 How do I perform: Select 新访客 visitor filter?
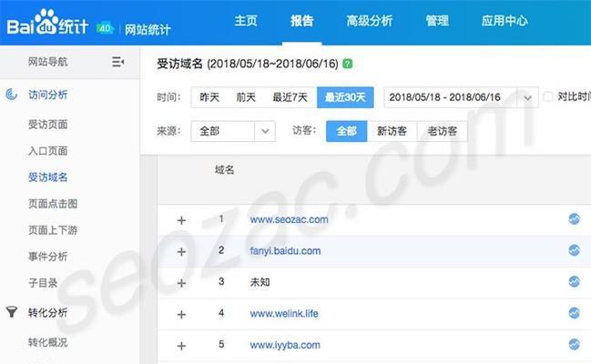[392, 131]
